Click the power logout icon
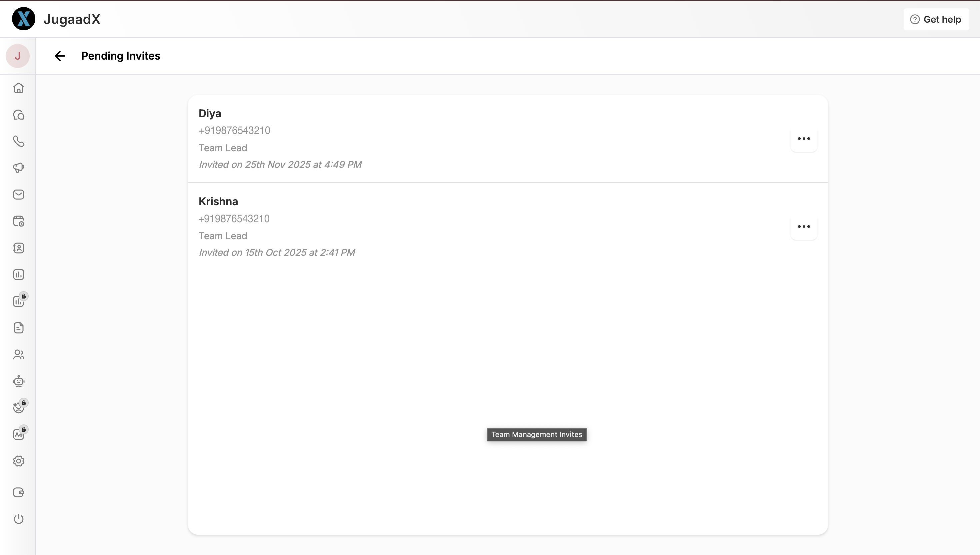The image size is (980, 555). tap(18, 519)
